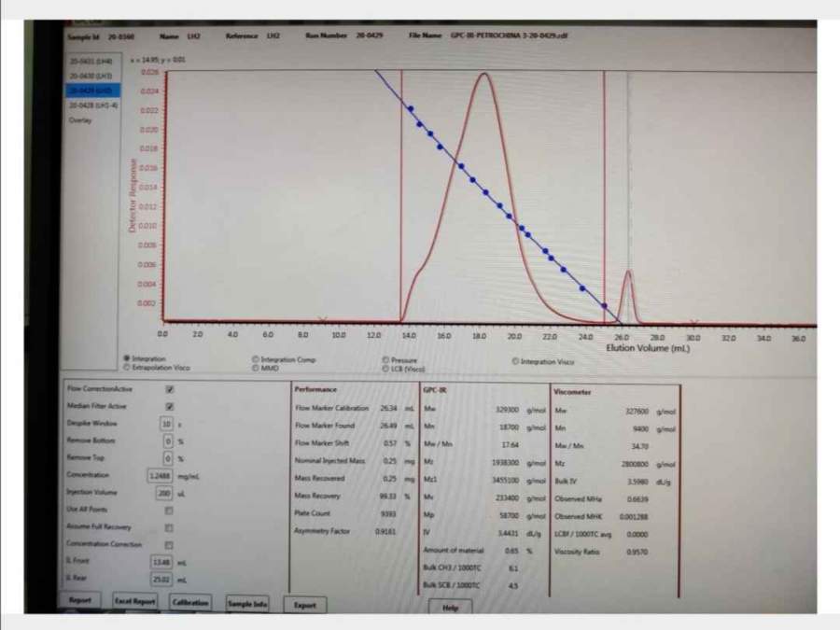Open the Overlay entry in the run list
The width and height of the screenshot is (840, 630).
pyautogui.click(x=81, y=119)
